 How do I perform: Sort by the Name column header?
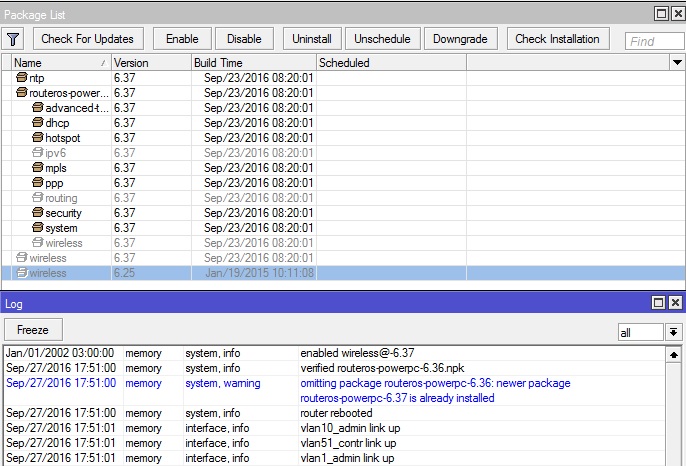tap(61, 63)
